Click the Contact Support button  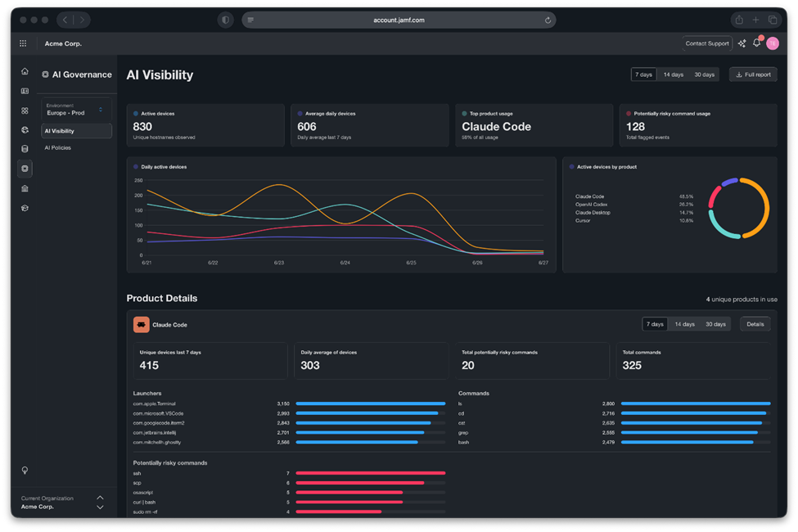[x=707, y=43]
